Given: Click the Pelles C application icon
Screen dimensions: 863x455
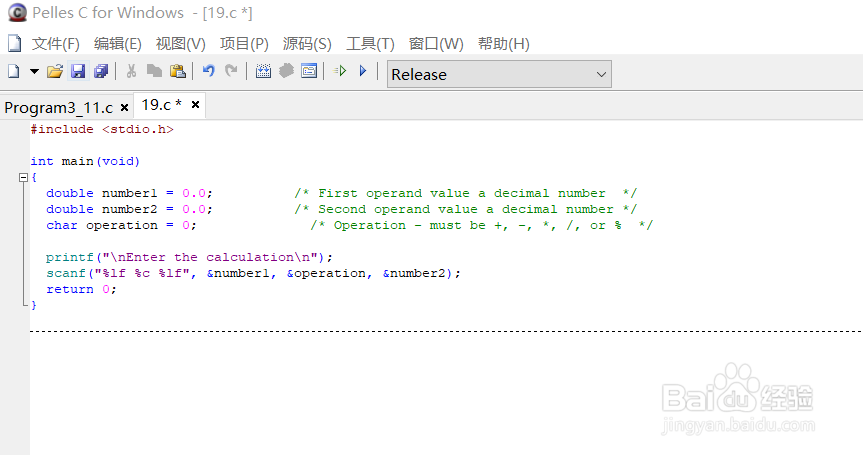Looking at the screenshot, I should click(17, 12).
